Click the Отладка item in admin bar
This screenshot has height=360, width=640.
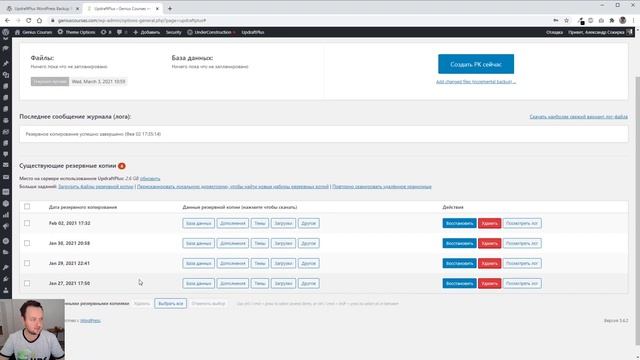[554, 32]
